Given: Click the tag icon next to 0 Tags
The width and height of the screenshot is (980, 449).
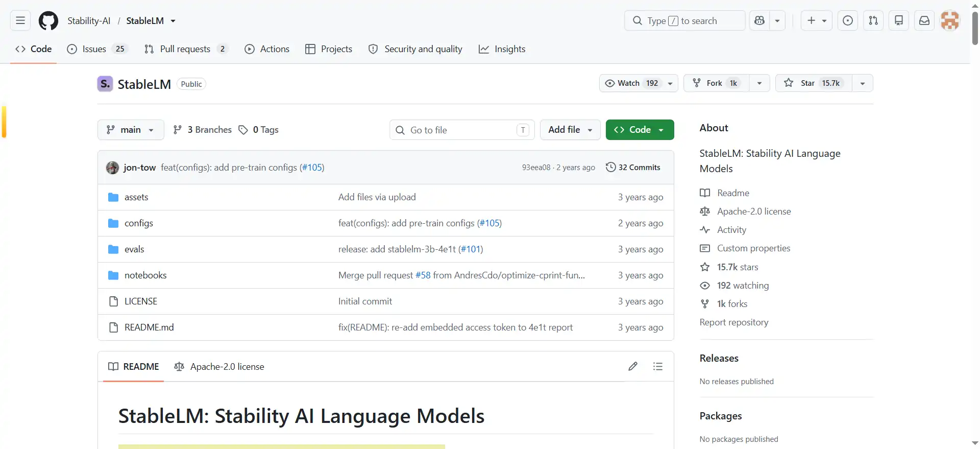Looking at the screenshot, I should click(x=243, y=130).
